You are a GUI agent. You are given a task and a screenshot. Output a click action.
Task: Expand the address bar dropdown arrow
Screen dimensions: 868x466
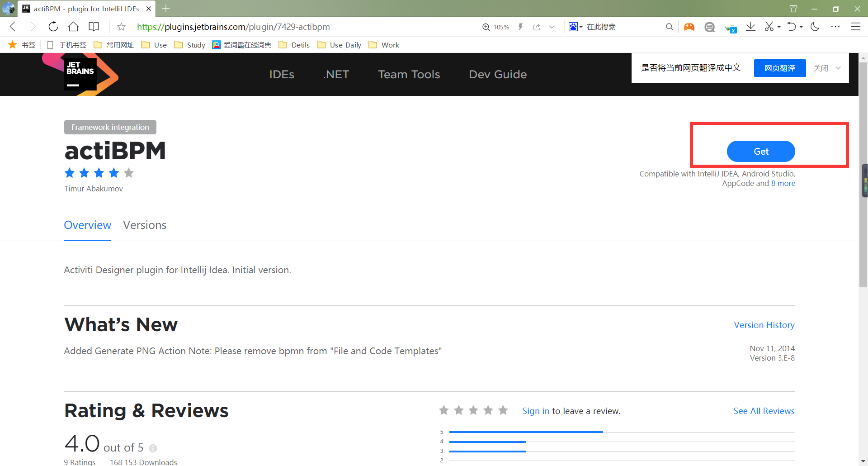[x=552, y=27]
